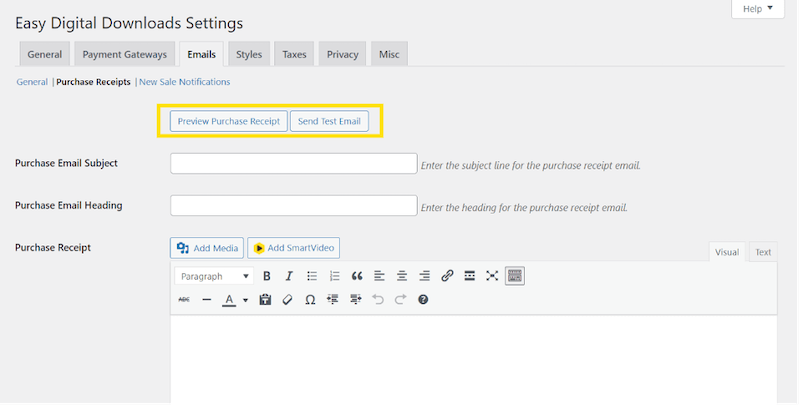Open the Privacy tab
The width and height of the screenshot is (800, 405).
(x=342, y=54)
